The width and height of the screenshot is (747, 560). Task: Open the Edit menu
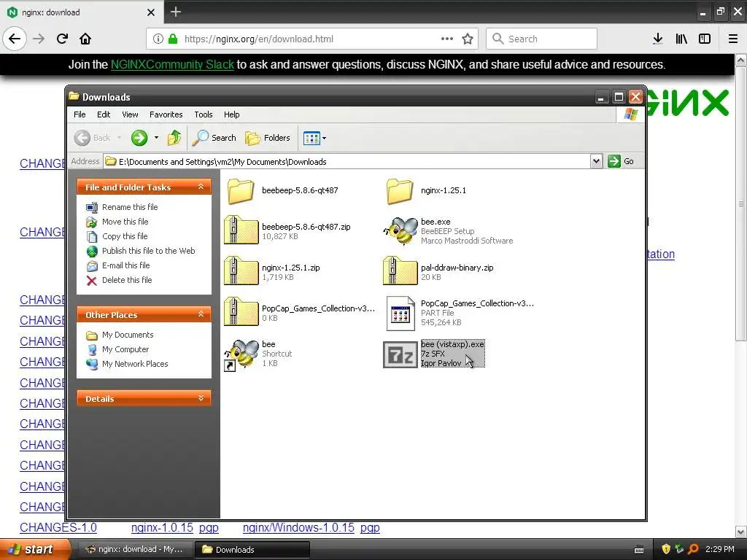(x=104, y=114)
